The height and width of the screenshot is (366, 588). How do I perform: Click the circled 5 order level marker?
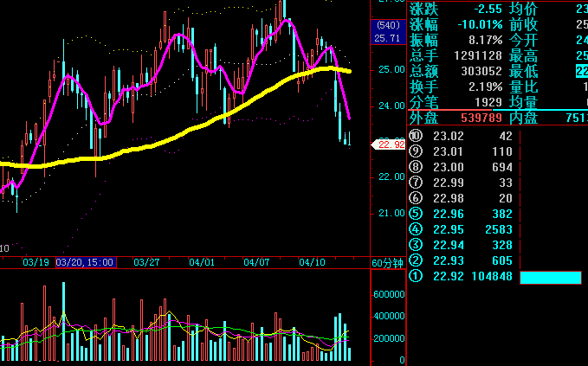(x=416, y=214)
